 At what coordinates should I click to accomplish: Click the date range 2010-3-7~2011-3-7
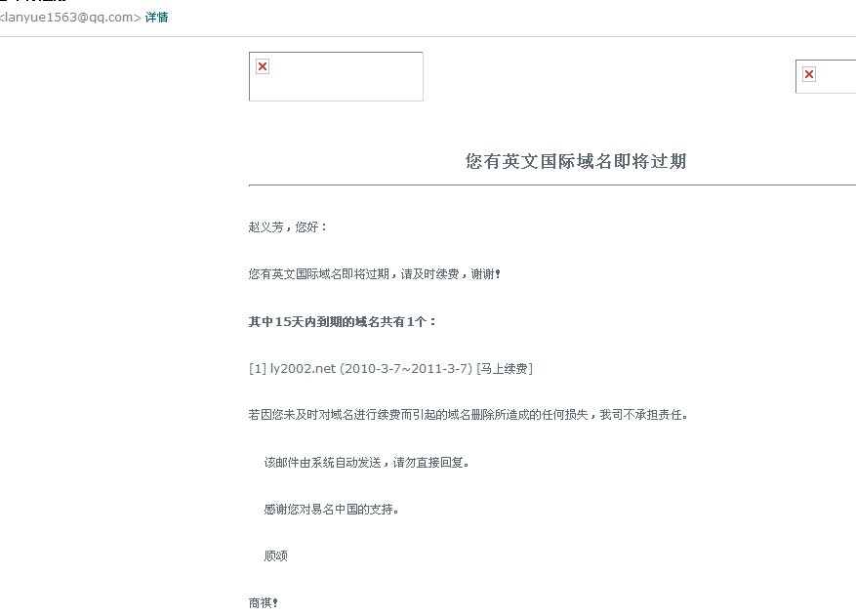pyautogui.click(x=405, y=368)
